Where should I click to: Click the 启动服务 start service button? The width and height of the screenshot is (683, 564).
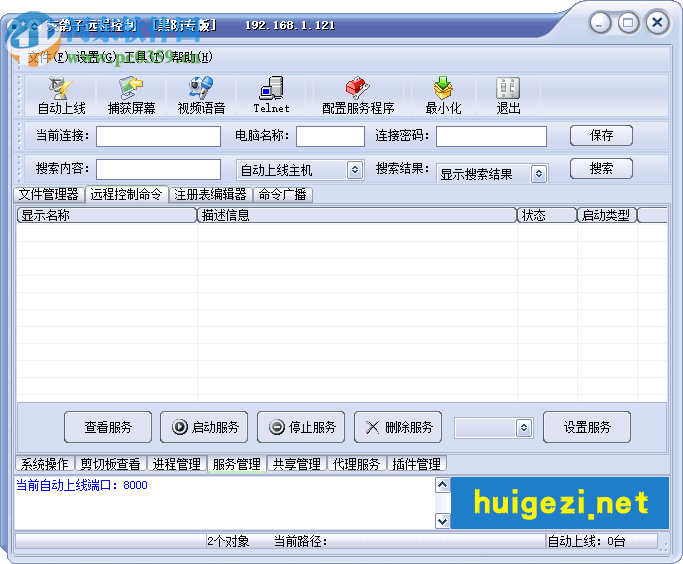click(204, 427)
